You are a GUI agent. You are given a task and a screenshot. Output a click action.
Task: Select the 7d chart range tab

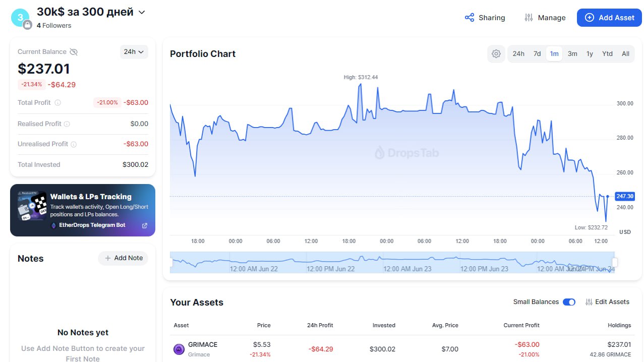(537, 54)
